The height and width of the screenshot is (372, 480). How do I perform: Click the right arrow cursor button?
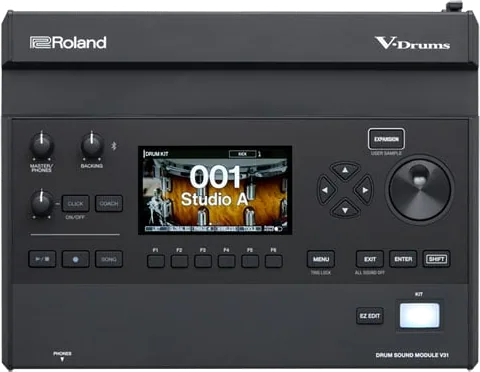365,190
